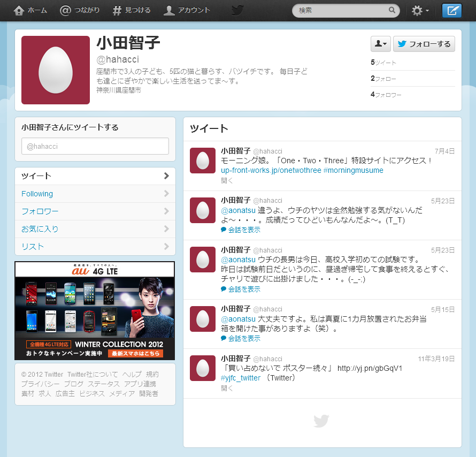The image size is (476, 457).
Task: Select Following in sidebar menu
Action: [x=95, y=194]
